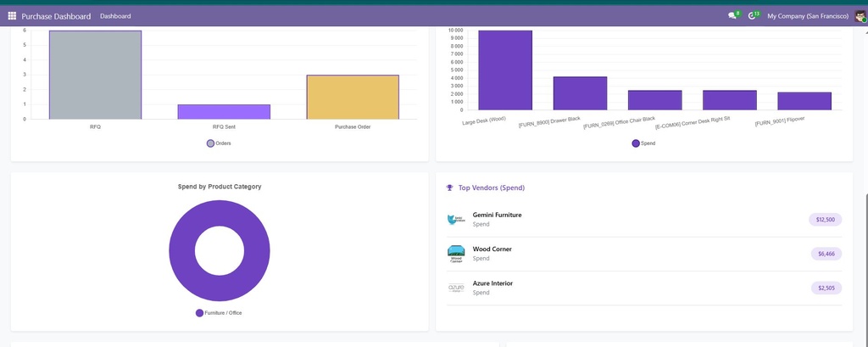Click the Large Desk (Wood) axis label
Screen dimensions: 868x347
point(484,120)
